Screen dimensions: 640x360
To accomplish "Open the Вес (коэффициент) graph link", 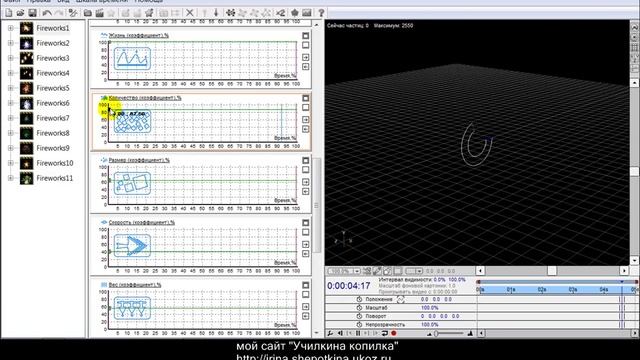I will click(135, 285).
